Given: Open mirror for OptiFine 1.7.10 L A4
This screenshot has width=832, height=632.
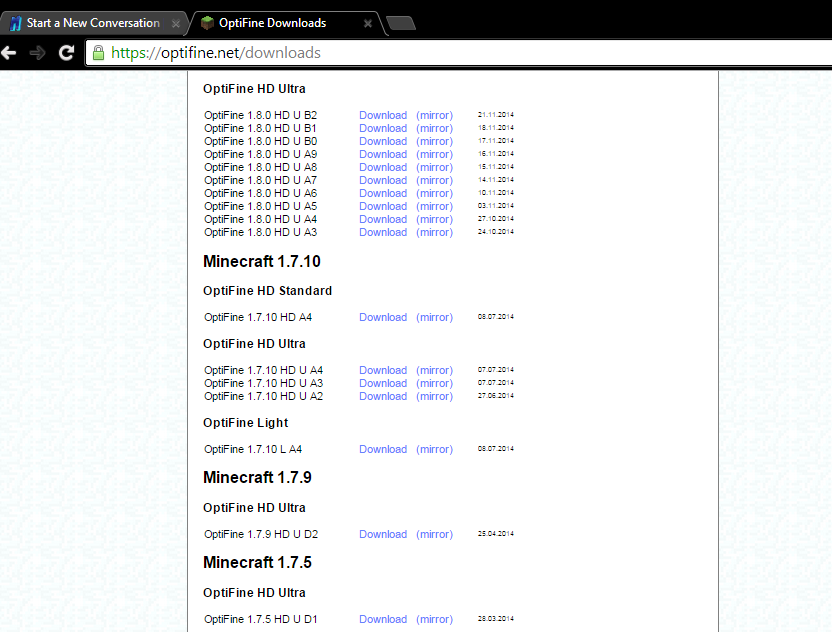Looking at the screenshot, I should coord(435,449).
